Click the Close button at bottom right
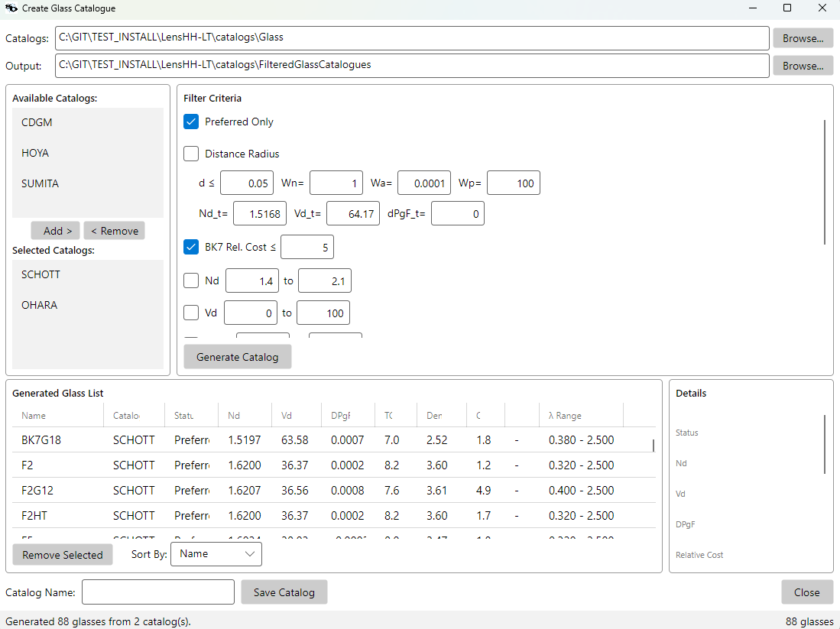840x629 pixels. pos(807,592)
